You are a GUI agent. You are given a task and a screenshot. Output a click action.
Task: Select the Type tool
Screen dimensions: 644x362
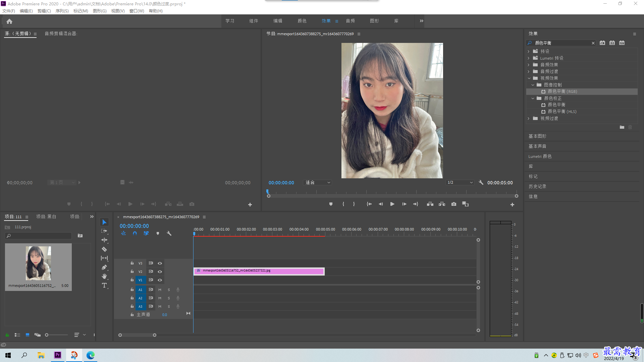pos(104,285)
